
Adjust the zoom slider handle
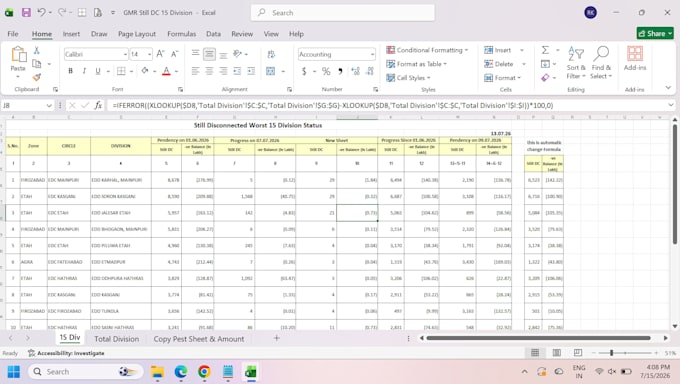point(611,353)
